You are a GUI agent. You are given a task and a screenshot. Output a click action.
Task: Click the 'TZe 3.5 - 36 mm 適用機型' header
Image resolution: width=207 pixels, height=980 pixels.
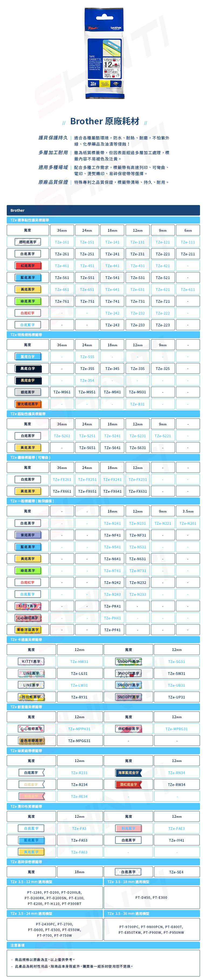pyautogui.click(x=152, y=914)
